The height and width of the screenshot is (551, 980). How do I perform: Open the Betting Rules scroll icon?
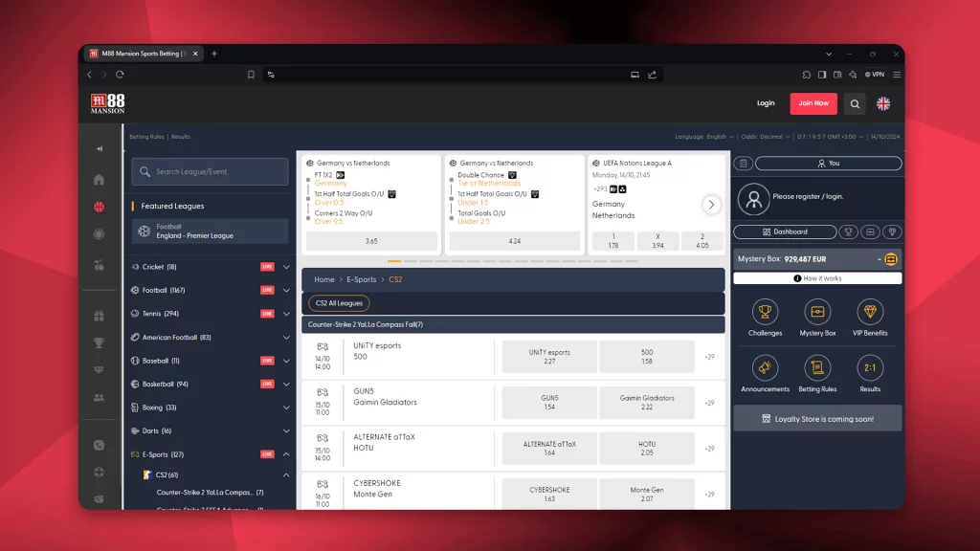[x=817, y=368]
